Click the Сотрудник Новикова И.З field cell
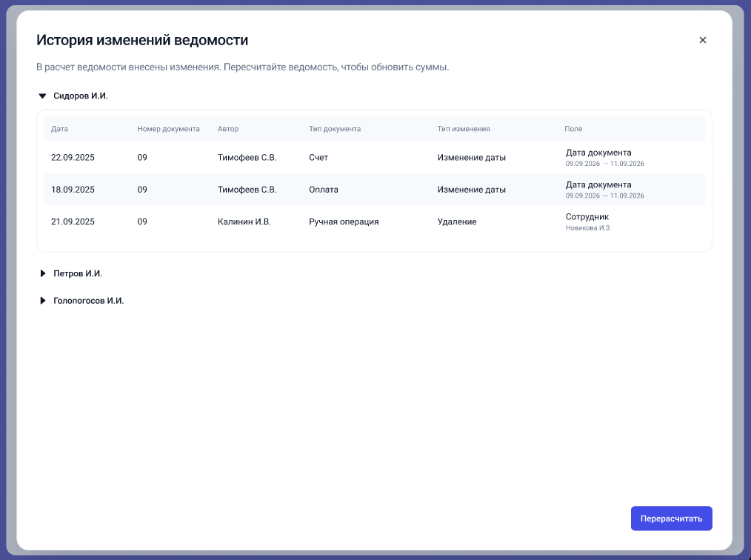751x560 pixels. point(587,221)
